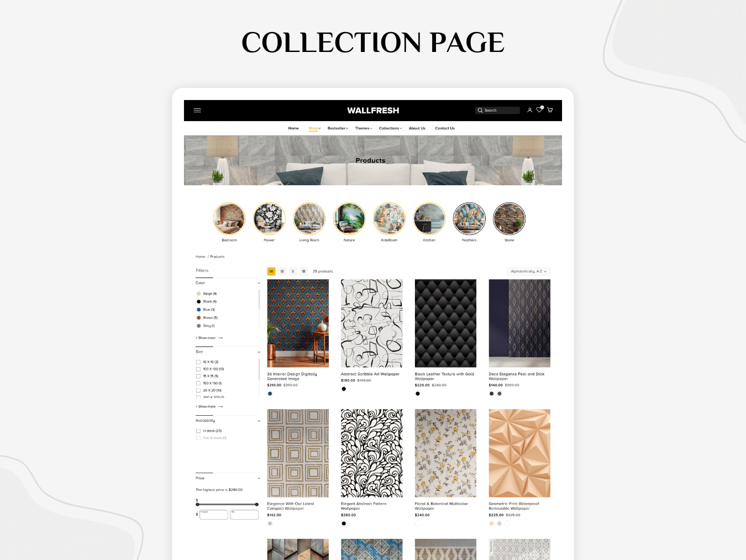The image size is (746, 560).
Task: Open the hamburger menu icon
Action: tap(197, 110)
